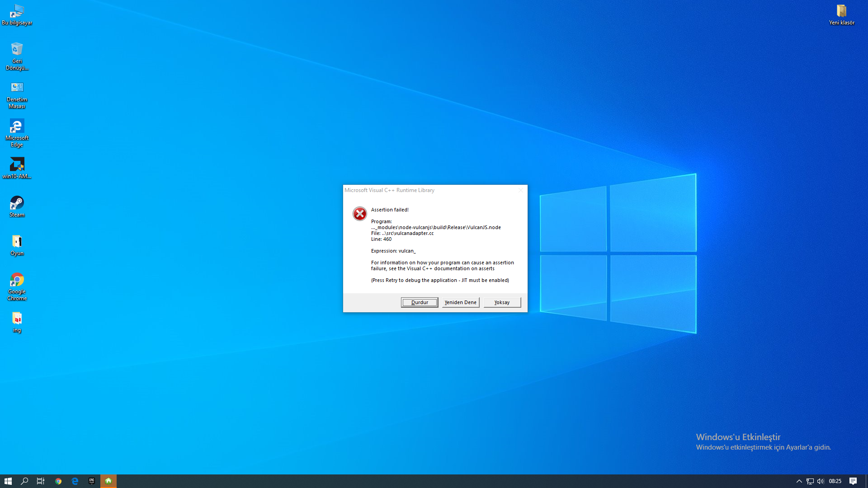Select the Google Chrome desktop shortcut
The width and height of the screenshot is (868, 488).
pyautogui.click(x=17, y=287)
